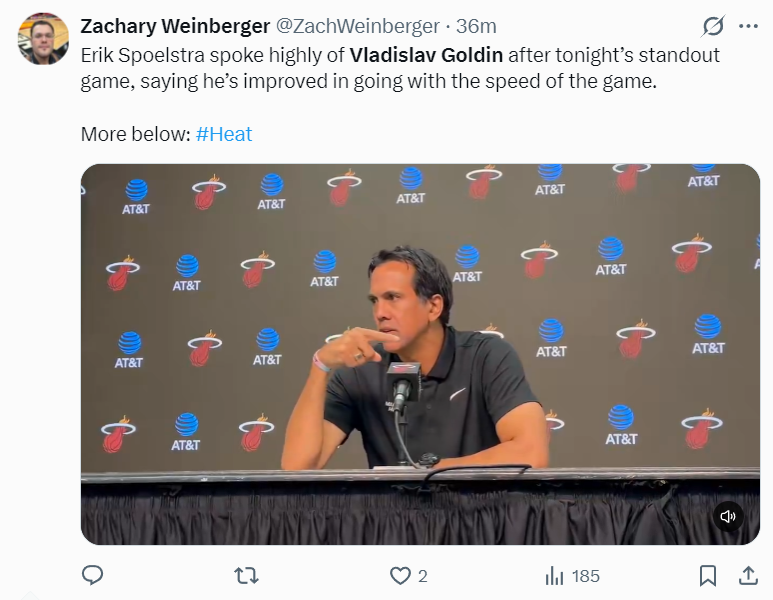Like the tweet with heart icon
This screenshot has height=600, width=773.
coord(400,575)
